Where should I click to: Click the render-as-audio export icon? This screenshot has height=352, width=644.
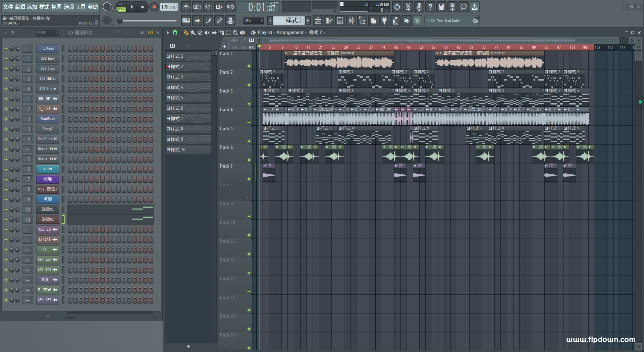click(452, 7)
